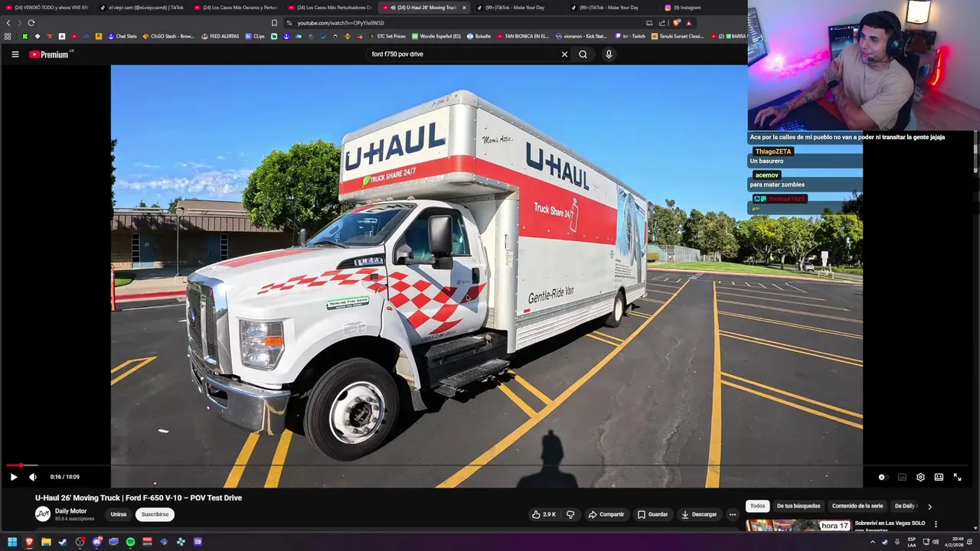Open Wordle Español (ES) bookmark

coord(436,36)
